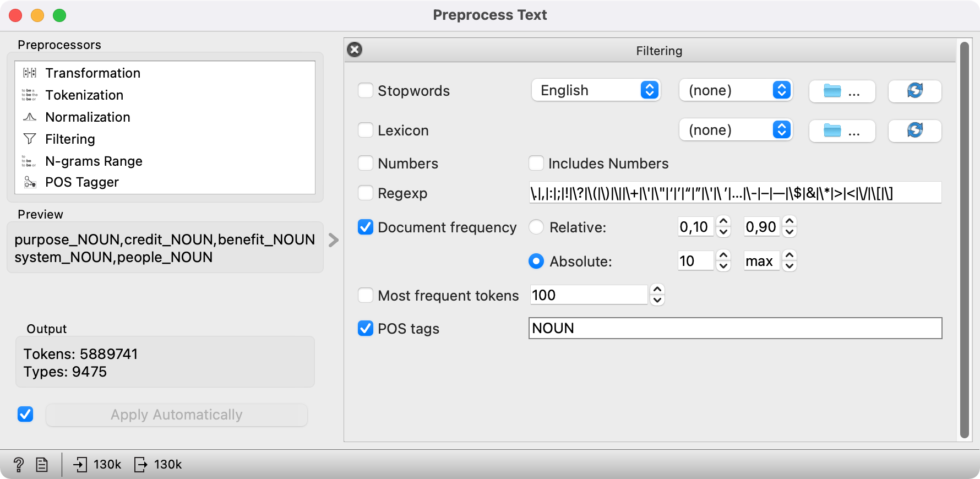Open the English language dropdown
This screenshot has height=479, width=980.
[596, 90]
